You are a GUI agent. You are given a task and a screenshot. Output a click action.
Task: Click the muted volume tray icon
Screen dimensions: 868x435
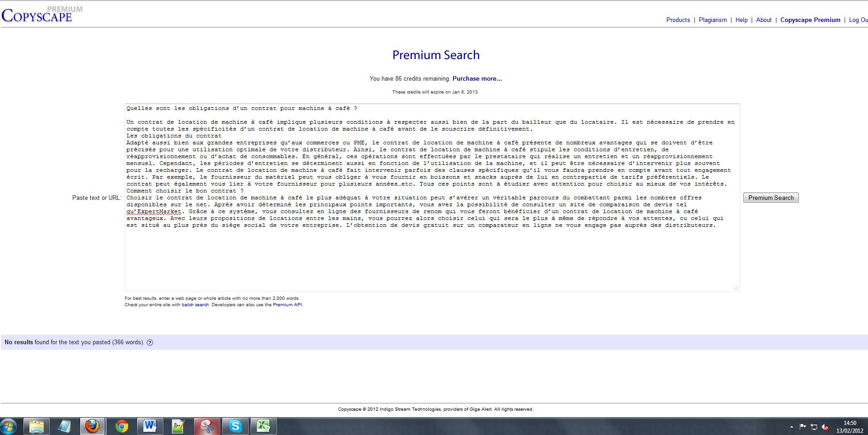coord(825,427)
